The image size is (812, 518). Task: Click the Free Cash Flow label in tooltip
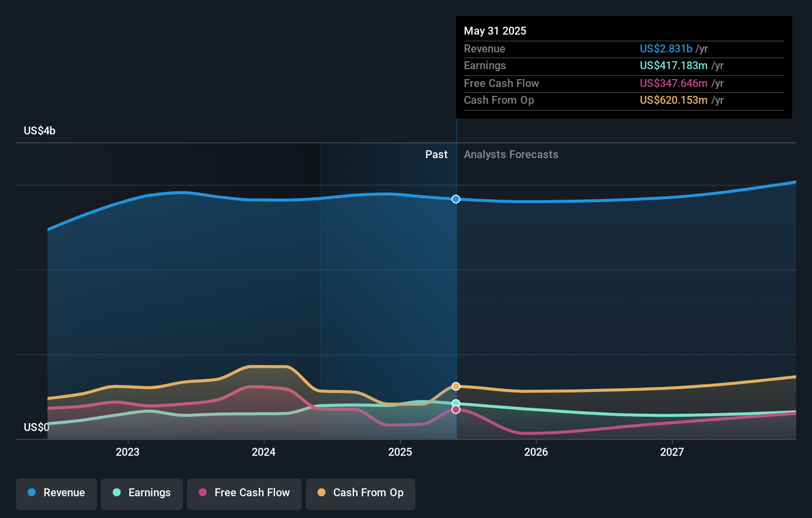(501, 83)
